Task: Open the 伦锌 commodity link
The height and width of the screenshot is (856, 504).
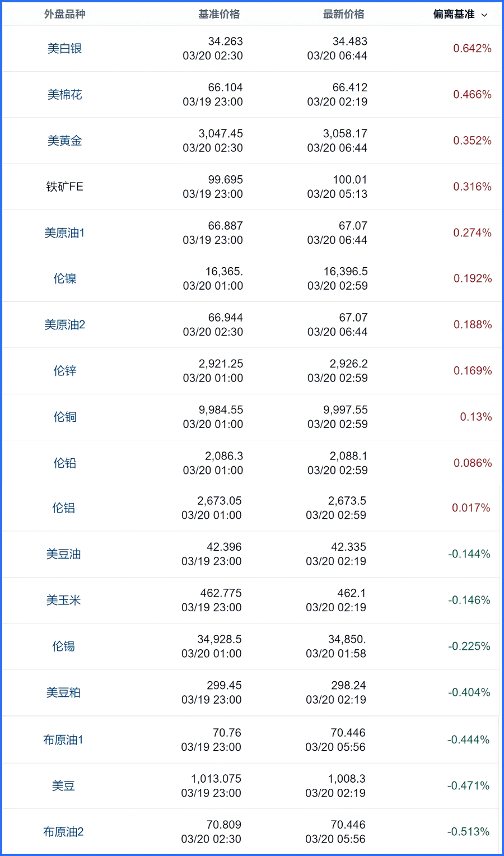Action: pyautogui.click(x=64, y=370)
